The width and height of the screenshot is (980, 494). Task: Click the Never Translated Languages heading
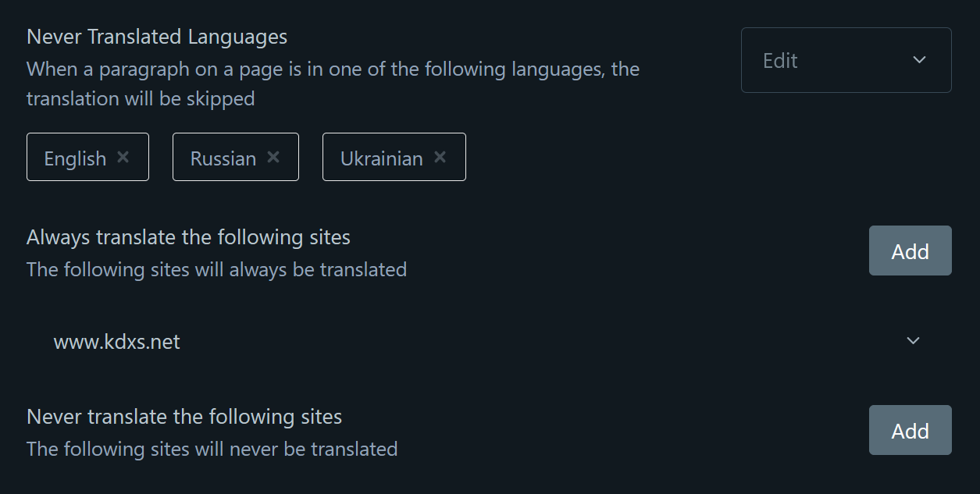coord(156,36)
